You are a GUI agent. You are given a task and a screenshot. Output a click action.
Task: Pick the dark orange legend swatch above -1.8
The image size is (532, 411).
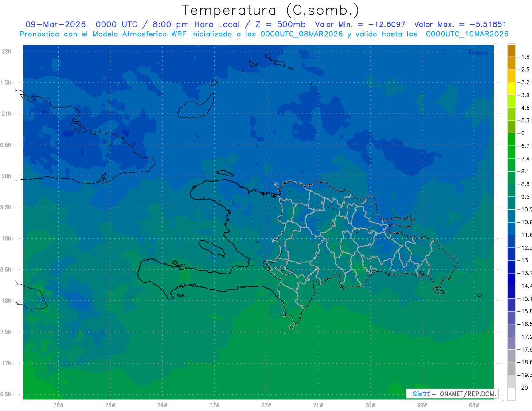(511, 51)
